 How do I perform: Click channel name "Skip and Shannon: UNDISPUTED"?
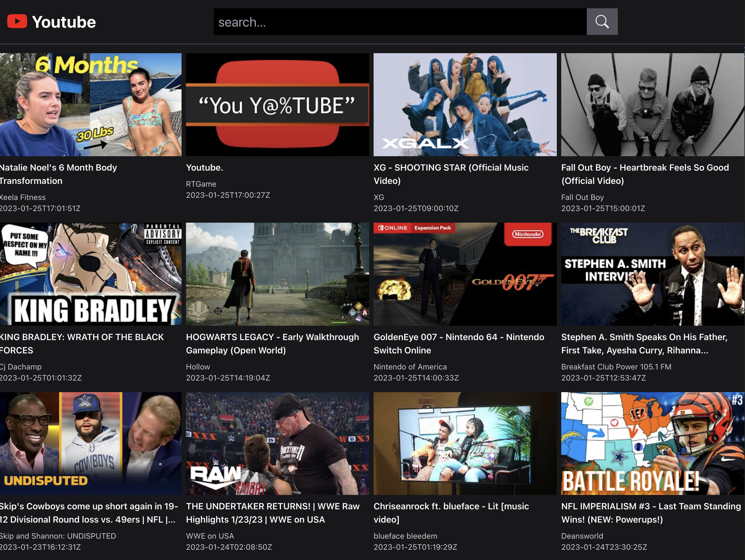coord(58,536)
